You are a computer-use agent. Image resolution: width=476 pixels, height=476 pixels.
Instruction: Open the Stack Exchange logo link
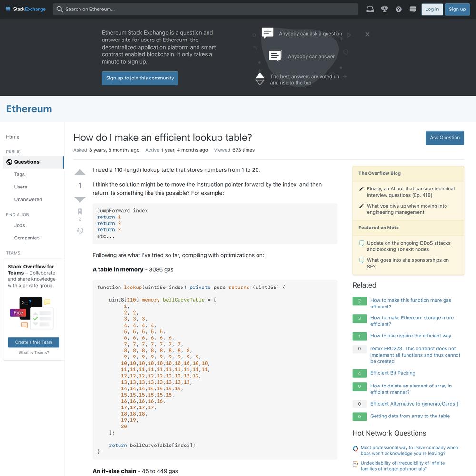point(26,9)
